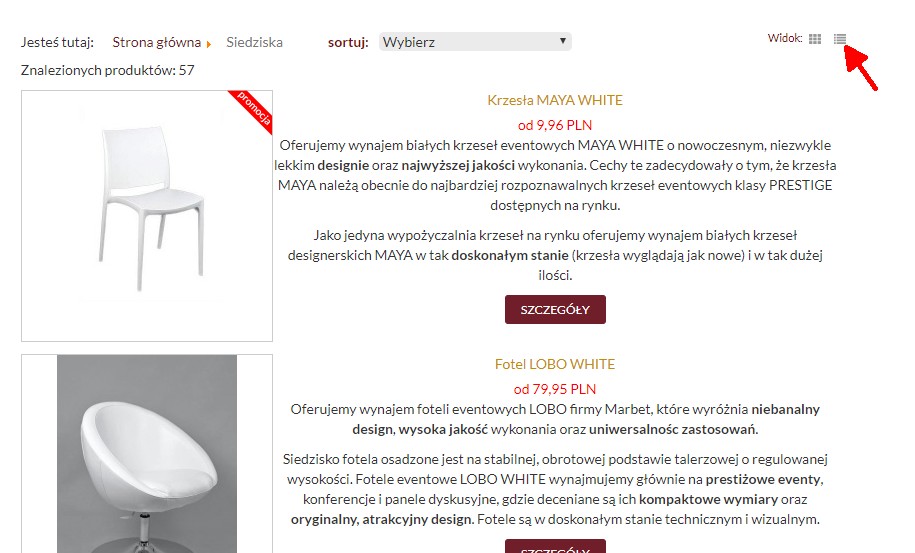Open the Siedziska breadcrumb item
This screenshot has height=553, width=915.
tap(254, 43)
